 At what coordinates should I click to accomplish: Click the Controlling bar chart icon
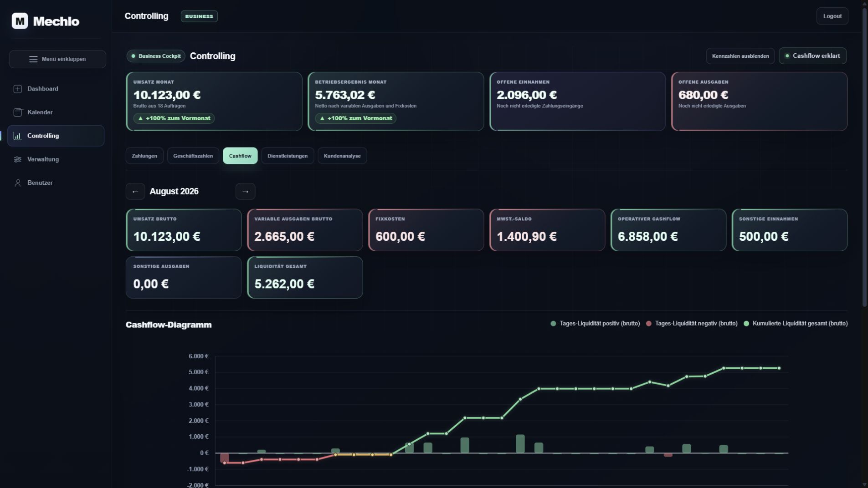[18, 136]
